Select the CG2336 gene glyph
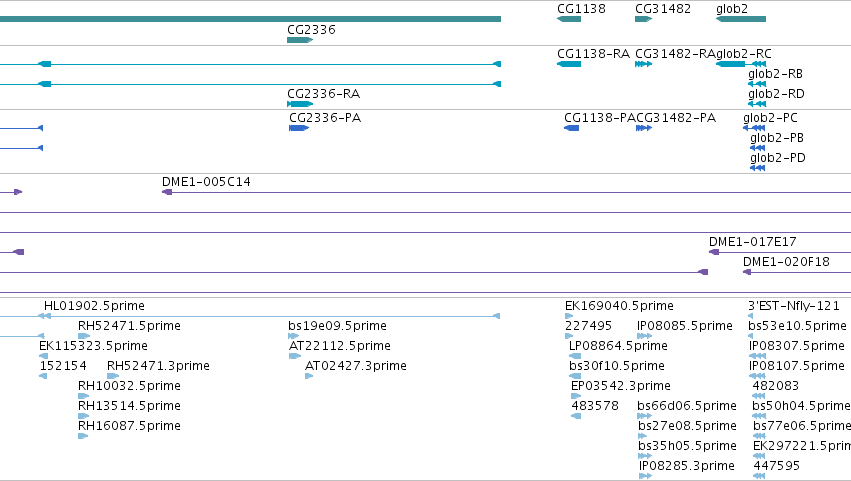851x481 pixels. (300, 40)
